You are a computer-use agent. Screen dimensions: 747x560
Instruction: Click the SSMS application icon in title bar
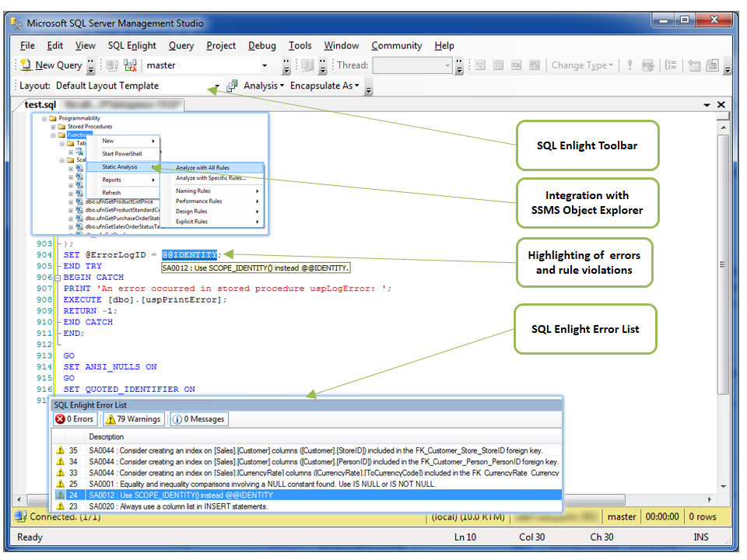coord(16,23)
